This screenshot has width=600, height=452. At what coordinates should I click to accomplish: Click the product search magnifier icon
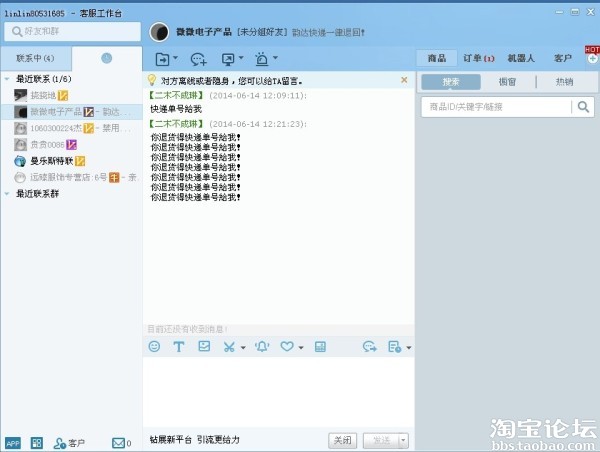tap(583, 107)
